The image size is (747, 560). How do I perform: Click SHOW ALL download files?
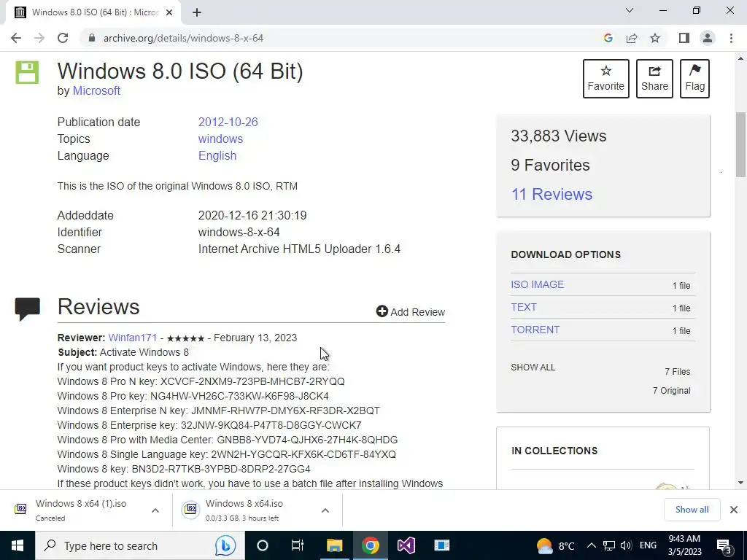point(533,367)
